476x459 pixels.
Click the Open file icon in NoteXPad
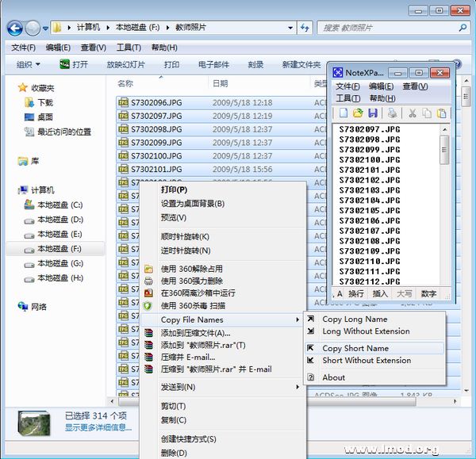tap(358, 113)
